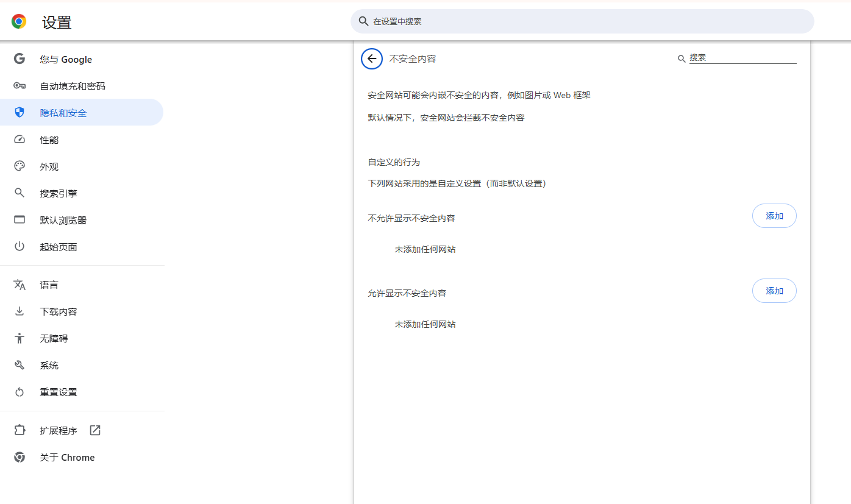The height and width of the screenshot is (504, 851).
Task: Focus the 搜索 field in 不安全内容 header
Action: coord(742,58)
